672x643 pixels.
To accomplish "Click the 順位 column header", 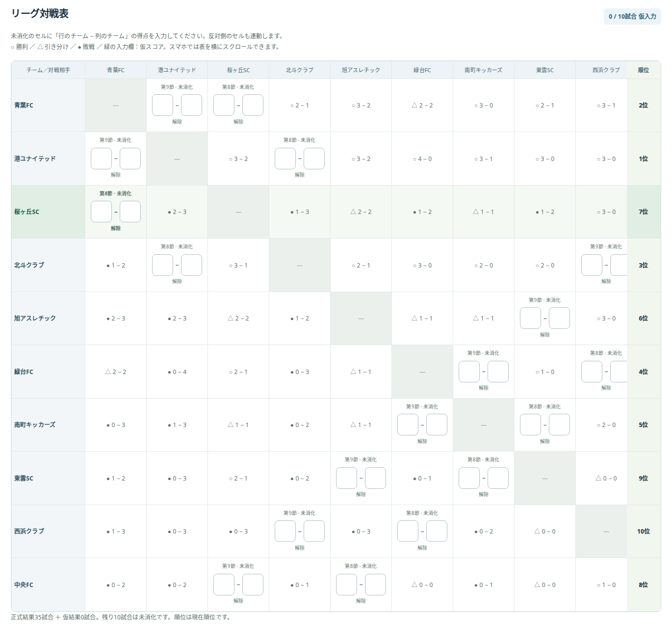I will [x=644, y=70].
